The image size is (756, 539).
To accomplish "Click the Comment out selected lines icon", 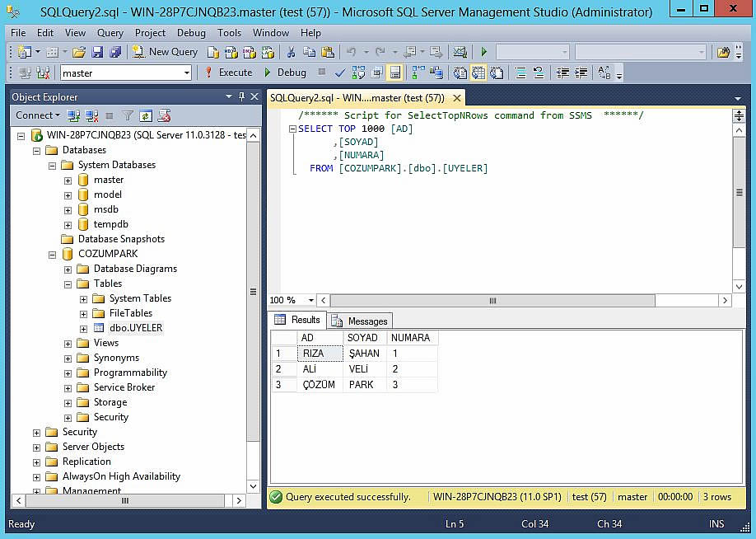I will pos(520,73).
